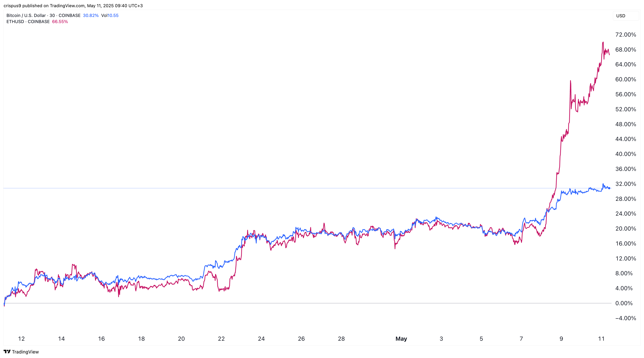The height and width of the screenshot is (358, 644).
Task: Open the USD currency selector
Action: pos(625,16)
